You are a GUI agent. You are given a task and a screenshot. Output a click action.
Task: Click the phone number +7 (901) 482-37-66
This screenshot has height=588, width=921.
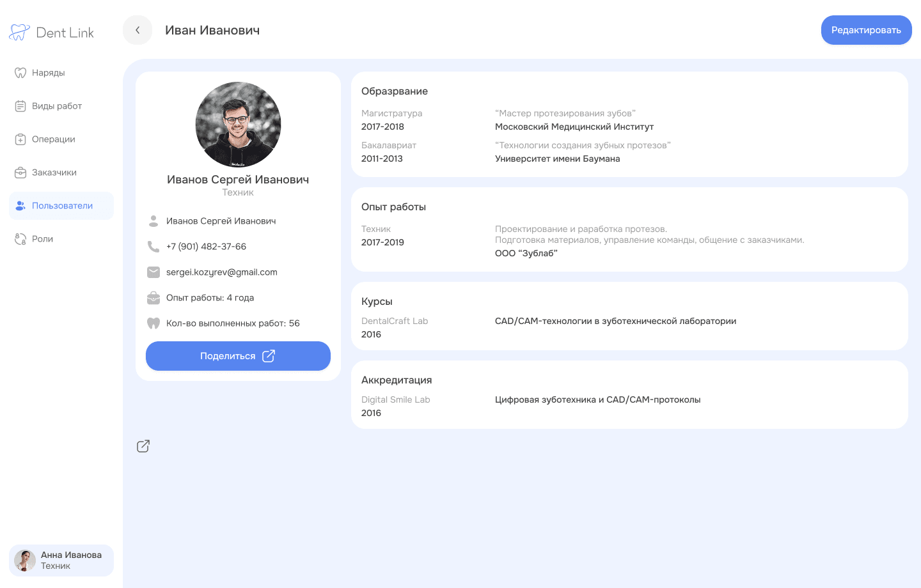click(206, 247)
